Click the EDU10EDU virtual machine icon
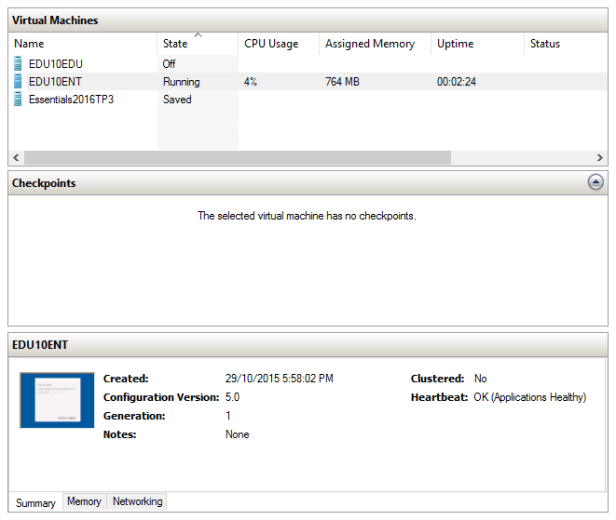Viewport: 616px width, 520px height. click(19, 64)
